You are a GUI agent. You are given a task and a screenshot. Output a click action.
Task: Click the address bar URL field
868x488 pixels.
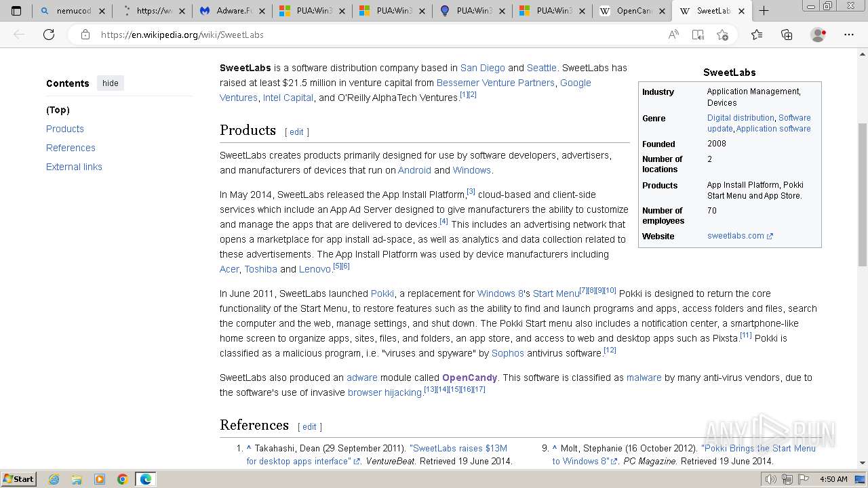tap(380, 35)
